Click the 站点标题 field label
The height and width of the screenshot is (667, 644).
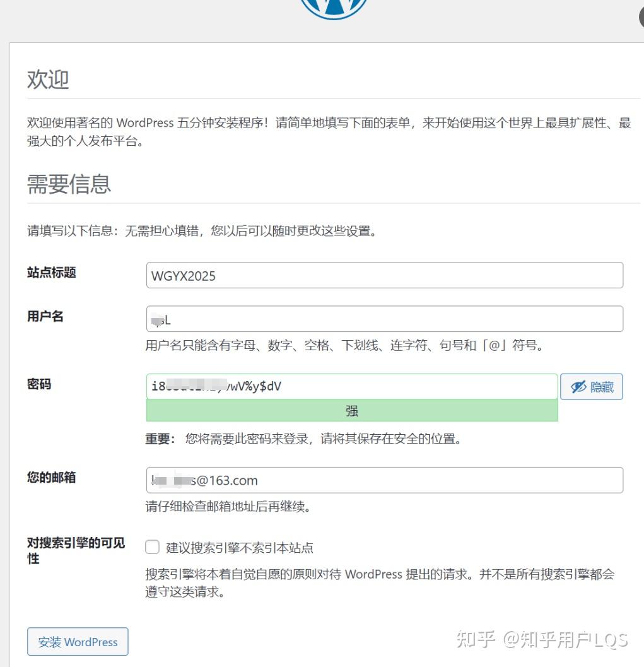tap(52, 272)
